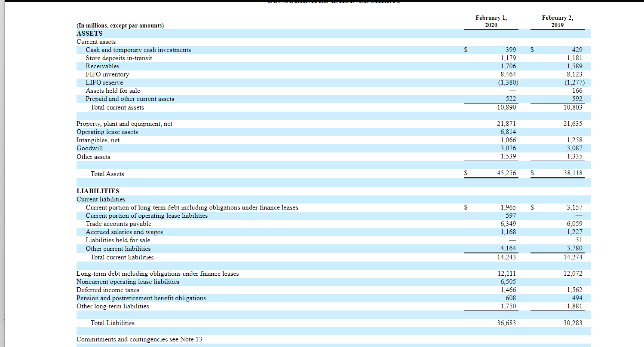Select the Deferred income taxes line item
Viewport: 644px width, 347px height.
[x=108, y=290]
